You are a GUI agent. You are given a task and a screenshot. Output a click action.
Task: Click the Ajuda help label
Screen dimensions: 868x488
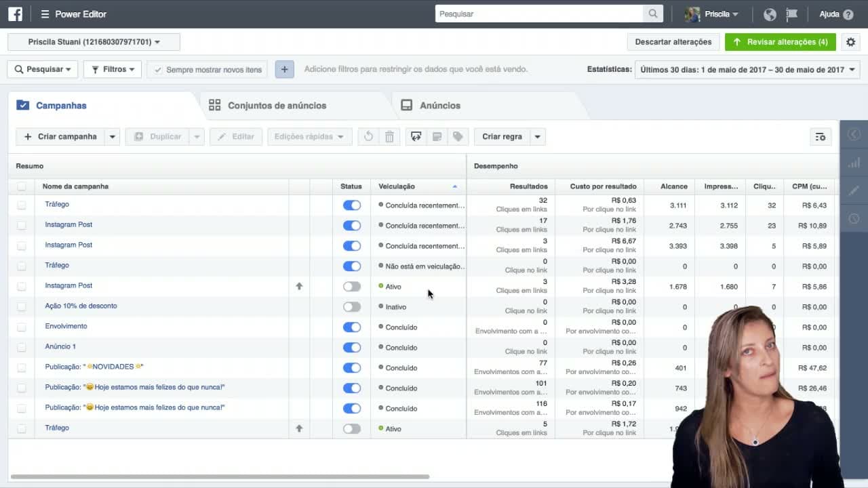point(829,14)
